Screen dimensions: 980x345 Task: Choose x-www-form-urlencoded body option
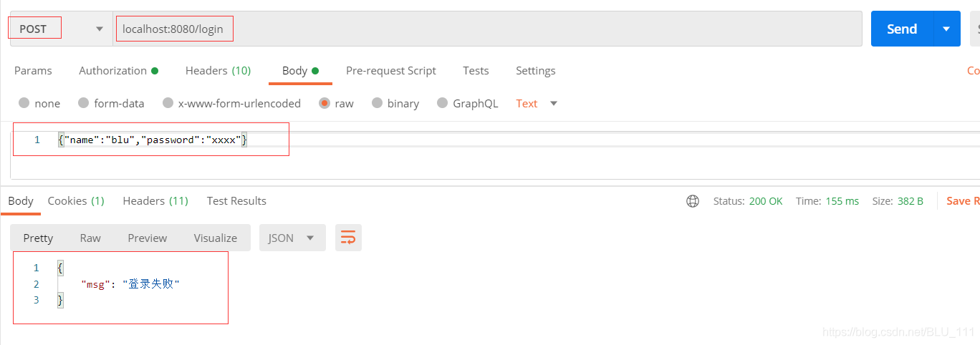click(x=231, y=103)
